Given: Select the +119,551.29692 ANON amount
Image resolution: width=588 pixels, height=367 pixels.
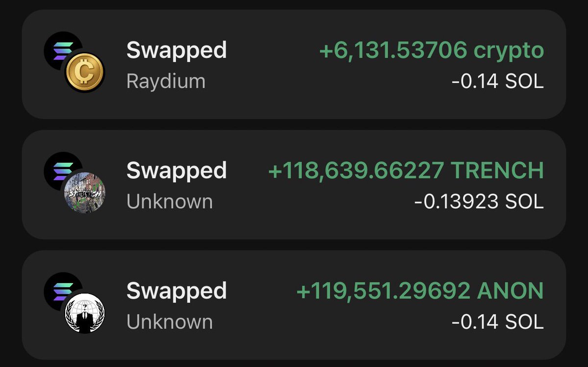Looking at the screenshot, I should [x=420, y=291].
